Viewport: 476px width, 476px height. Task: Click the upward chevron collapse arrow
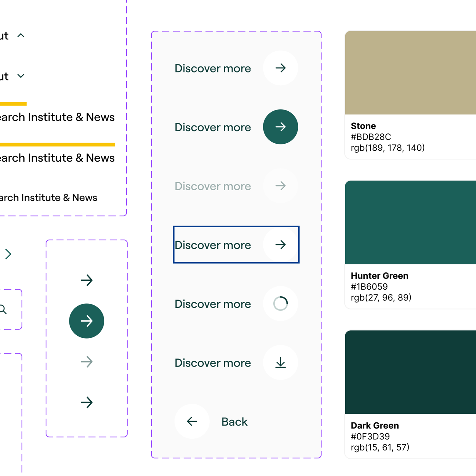point(21,35)
